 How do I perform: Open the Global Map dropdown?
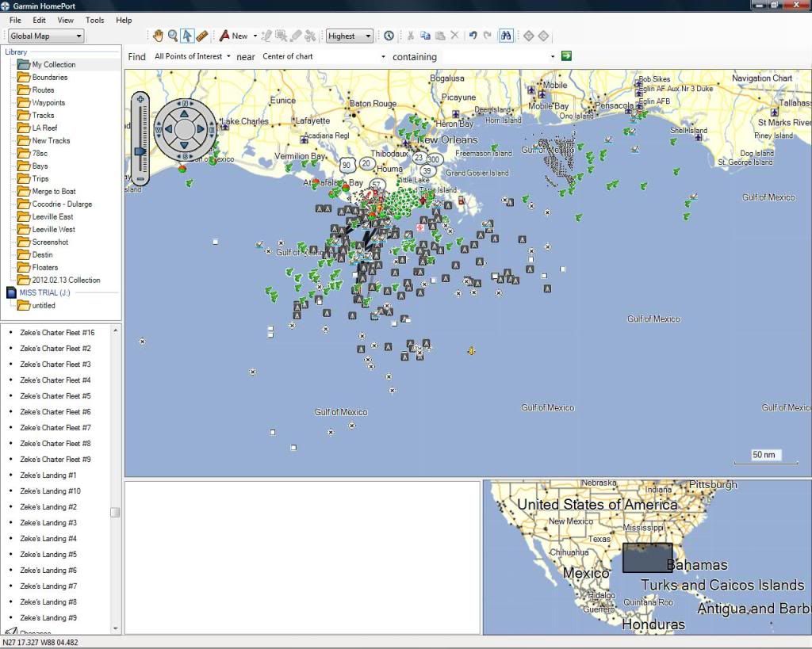(x=45, y=36)
